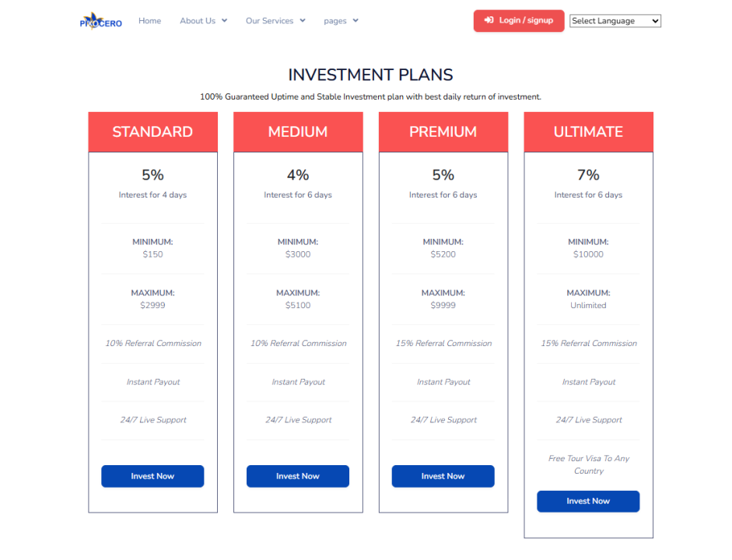The width and height of the screenshot is (732, 560).
Task: Click the Pinocero logo icon
Action: pyautogui.click(x=101, y=21)
